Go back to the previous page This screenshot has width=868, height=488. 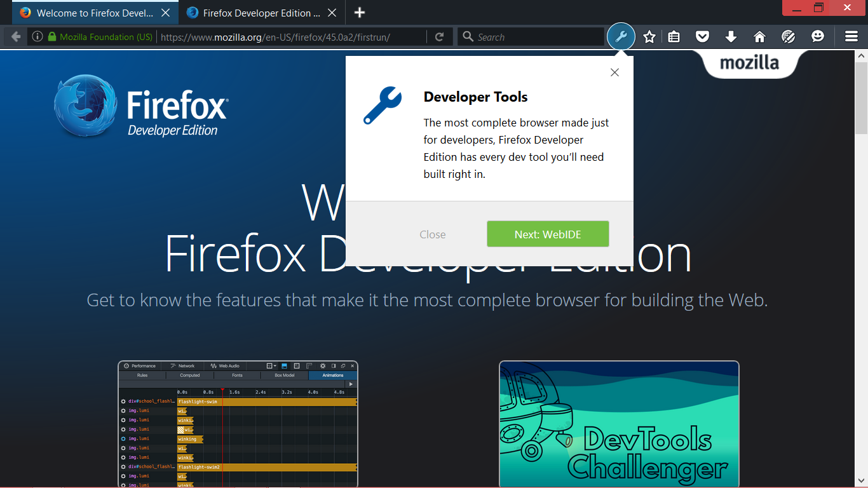coord(16,37)
